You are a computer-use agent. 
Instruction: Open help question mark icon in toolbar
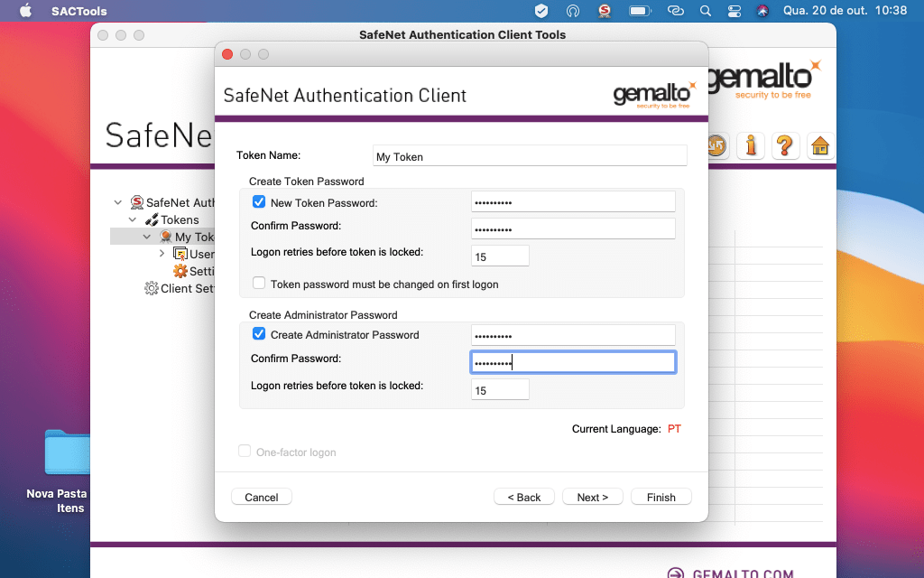(x=785, y=145)
